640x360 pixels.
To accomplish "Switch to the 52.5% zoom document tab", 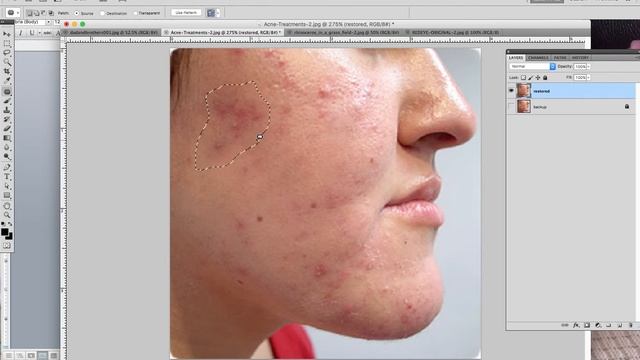I will (x=111, y=32).
